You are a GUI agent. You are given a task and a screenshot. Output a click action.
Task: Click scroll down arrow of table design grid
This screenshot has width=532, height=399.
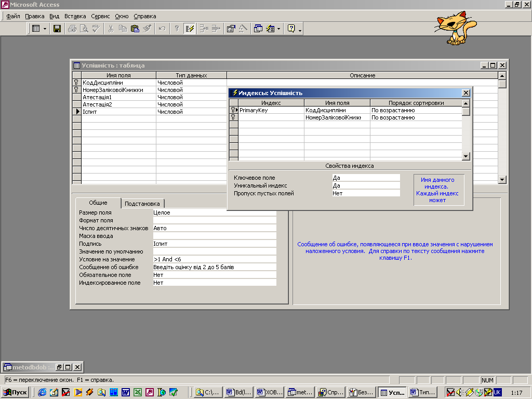[502, 180]
